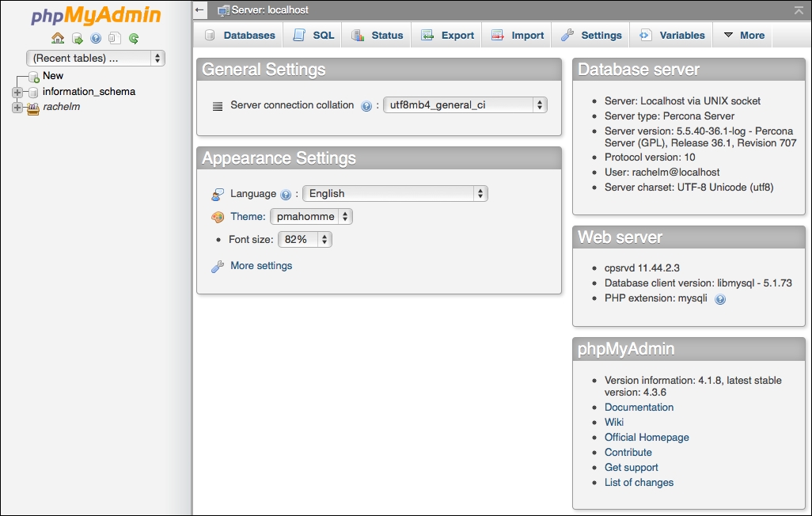The image size is (812, 516).
Task: Click the Get support link
Action: 632,467
